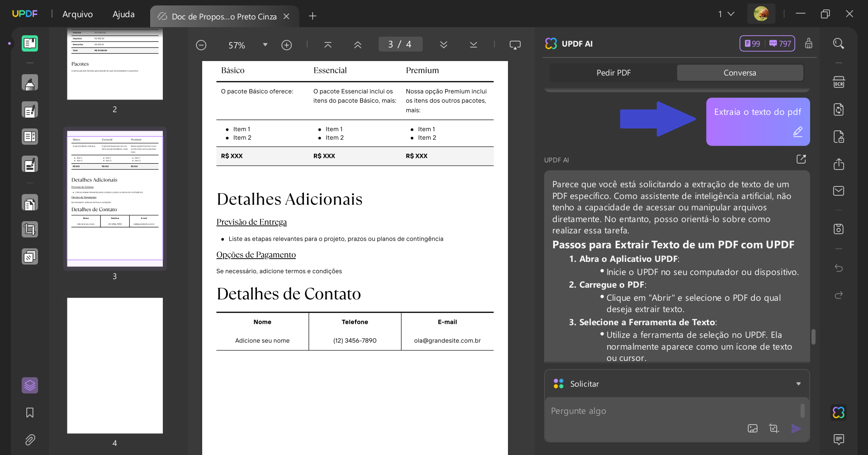Screen dimensions: 868x455
Task: Click the page number field showing 3 / 4
Action: coord(400,44)
